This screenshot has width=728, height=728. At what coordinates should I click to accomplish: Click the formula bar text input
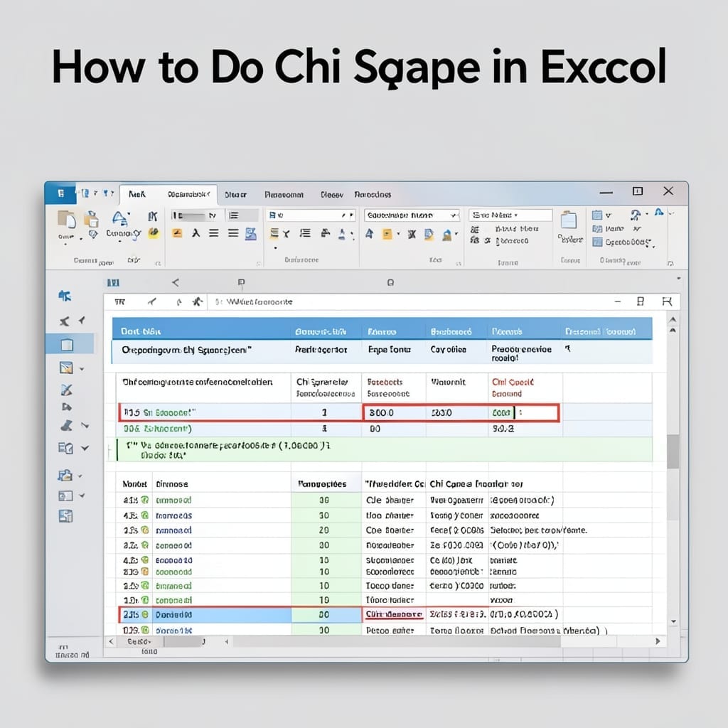tap(409, 301)
